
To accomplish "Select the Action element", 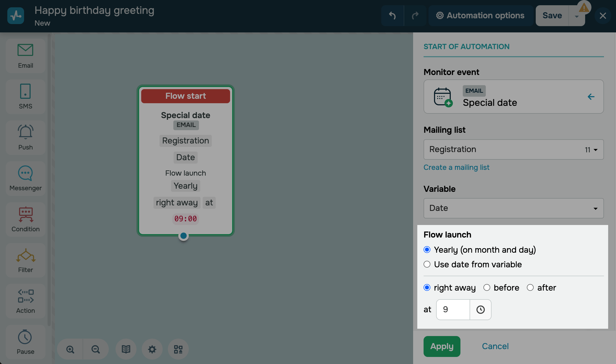I will point(25,301).
